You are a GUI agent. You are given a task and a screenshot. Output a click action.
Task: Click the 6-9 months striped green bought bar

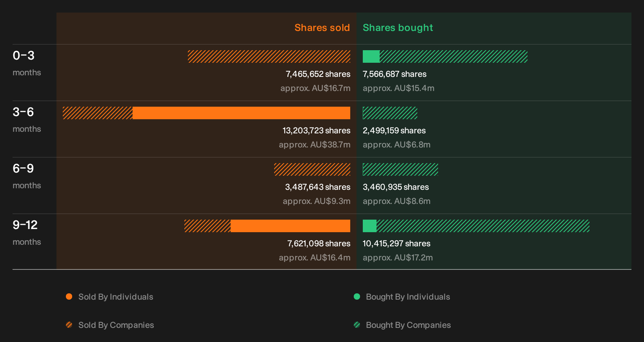click(400, 169)
